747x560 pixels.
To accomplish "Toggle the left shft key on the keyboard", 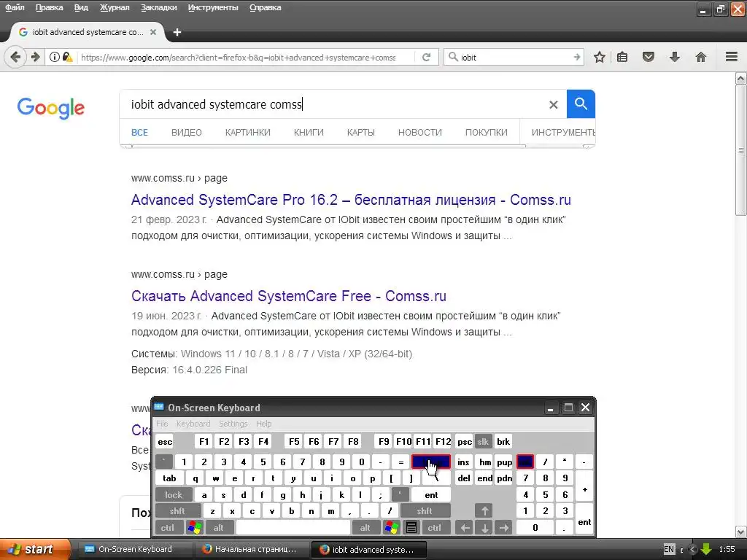I will 177,511.
